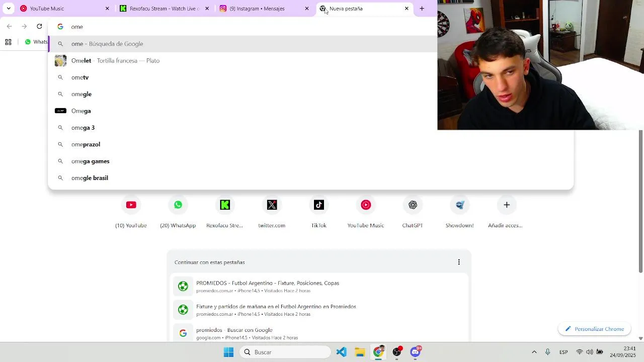This screenshot has height=362, width=644.
Task: Open the WhatsApp bookmark in bookmarks bar
Action: click(x=36, y=42)
